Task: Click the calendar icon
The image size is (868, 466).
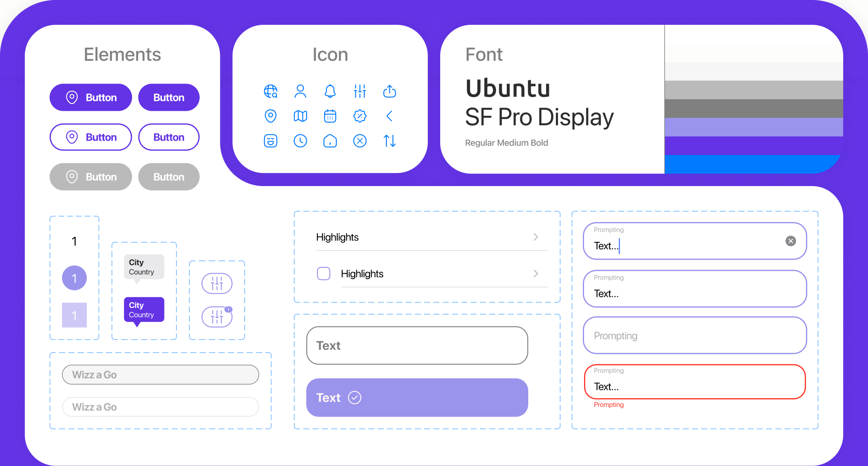Action: coord(330,116)
